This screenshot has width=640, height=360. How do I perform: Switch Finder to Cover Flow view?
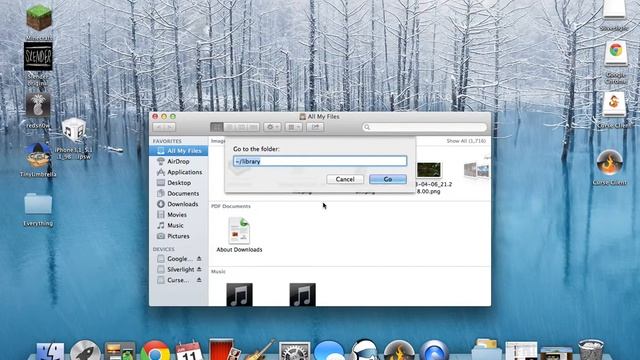[x=253, y=127]
